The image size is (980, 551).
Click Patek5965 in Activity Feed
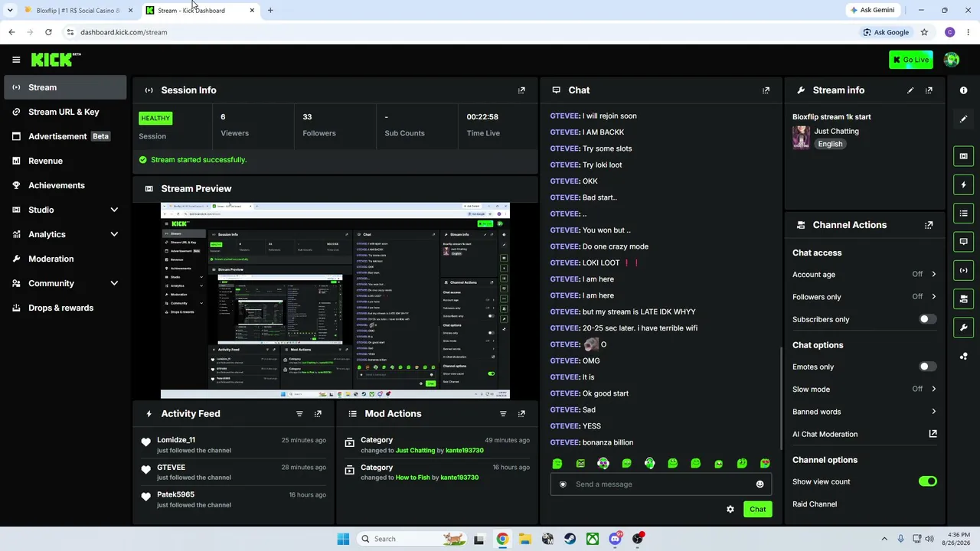coord(175,494)
